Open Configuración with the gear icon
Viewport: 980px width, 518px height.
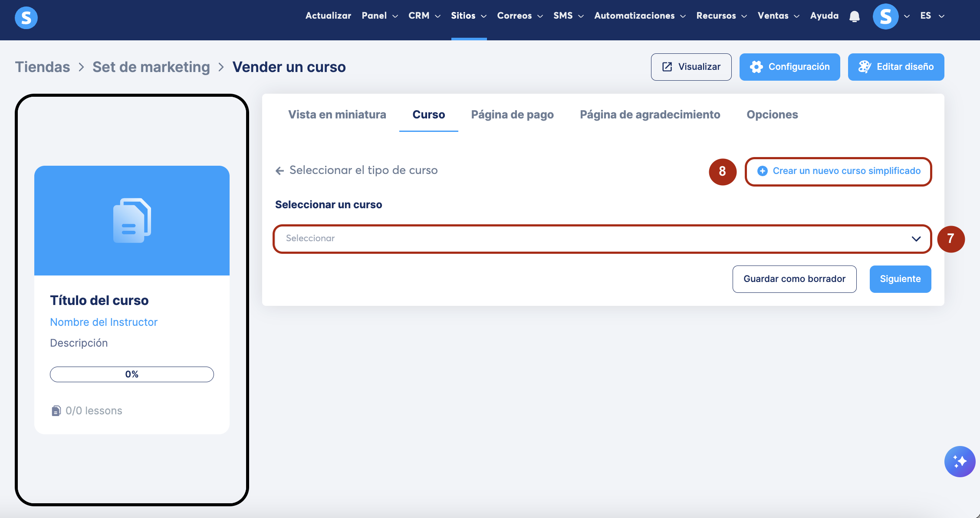[789, 67]
